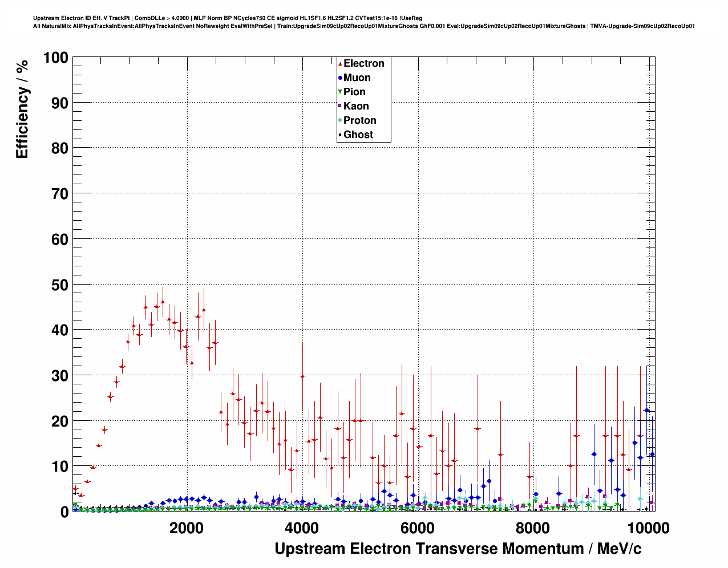Select the Electron legend label

click(x=364, y=63)
